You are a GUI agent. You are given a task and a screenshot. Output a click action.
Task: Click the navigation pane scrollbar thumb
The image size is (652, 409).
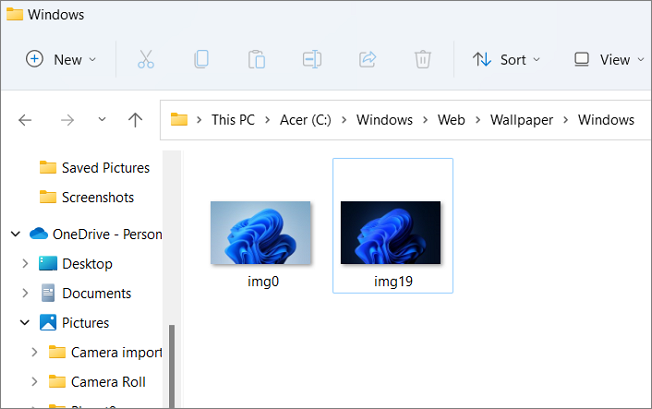pos(172,366)
